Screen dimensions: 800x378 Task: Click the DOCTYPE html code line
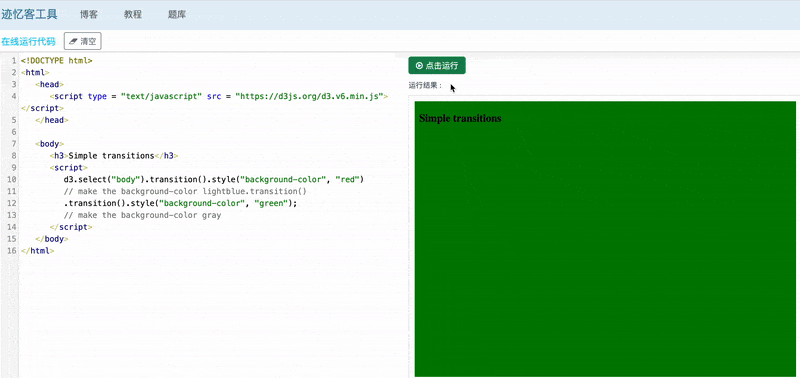tap(57, 60)
